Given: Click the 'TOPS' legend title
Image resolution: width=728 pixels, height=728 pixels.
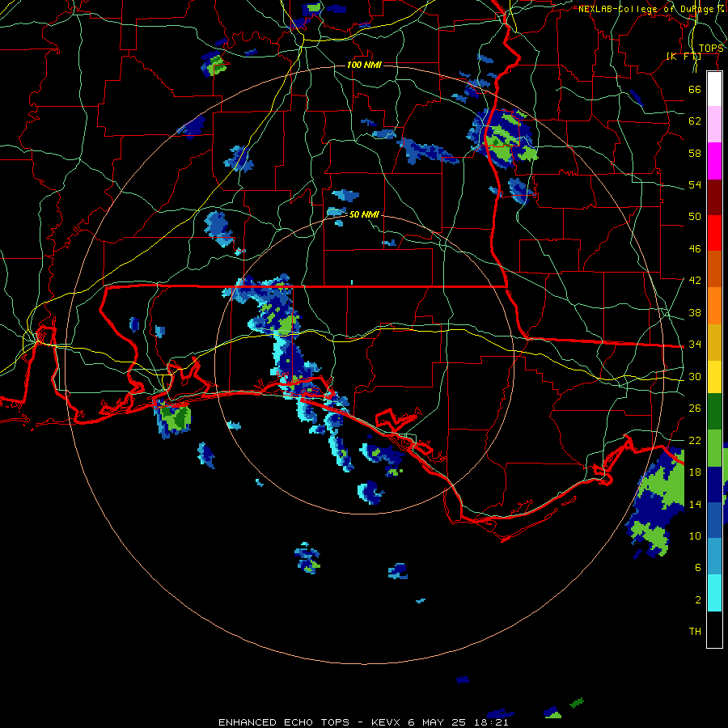Looking at the screenshot, I should 711,49.
